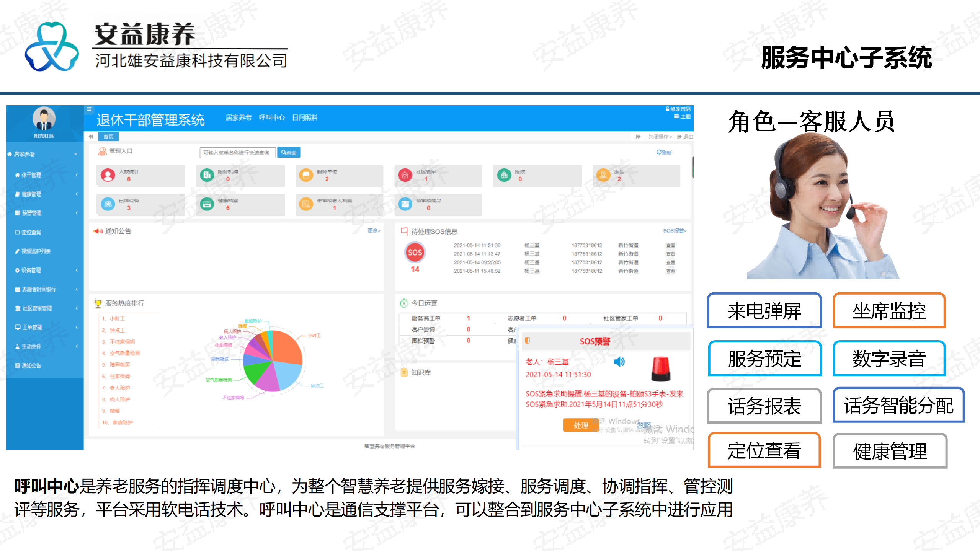
Task: Click ranking item 1、小时工
Action: (114, 318)
